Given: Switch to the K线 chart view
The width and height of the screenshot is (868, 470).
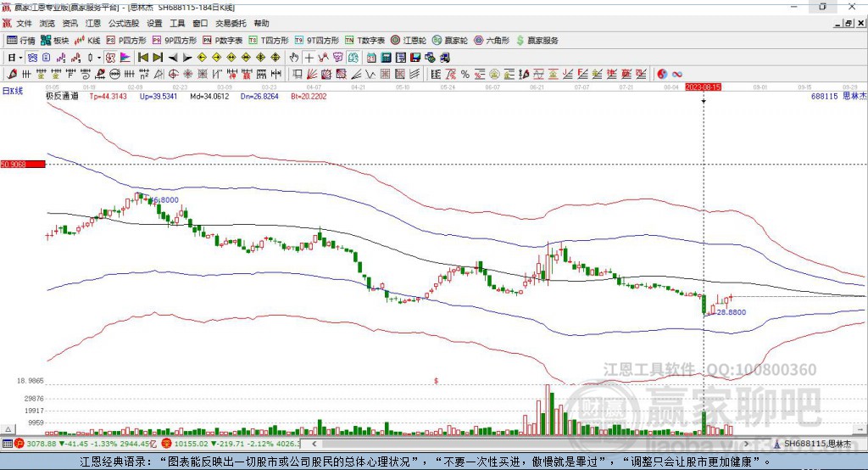Looking at the screenshot, I should tap(87, 41).
